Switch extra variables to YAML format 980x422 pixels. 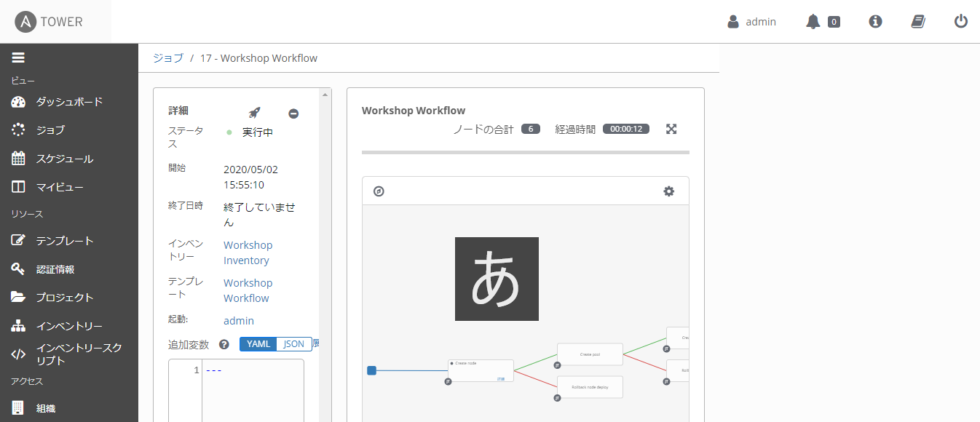point(258,343)
